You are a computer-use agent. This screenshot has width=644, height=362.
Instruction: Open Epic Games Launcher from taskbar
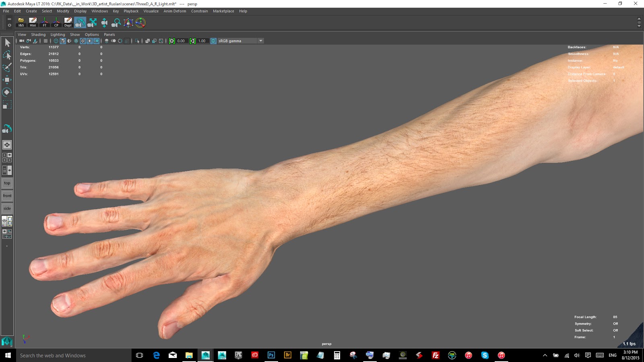238,355
